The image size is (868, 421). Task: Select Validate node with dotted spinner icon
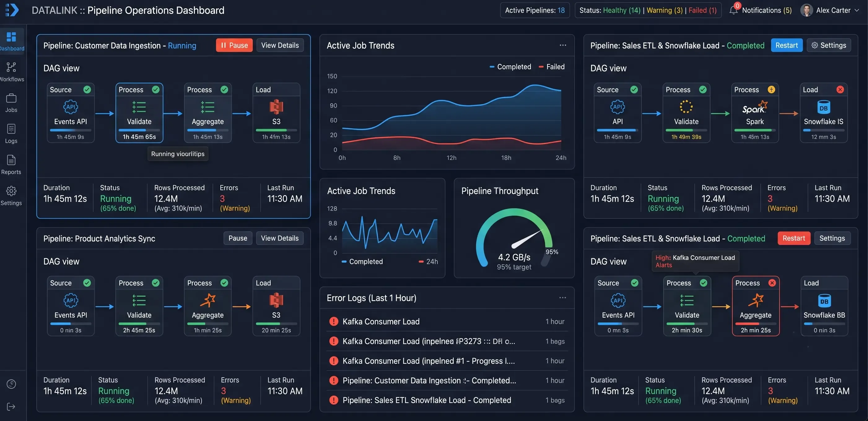coord(686,113)
